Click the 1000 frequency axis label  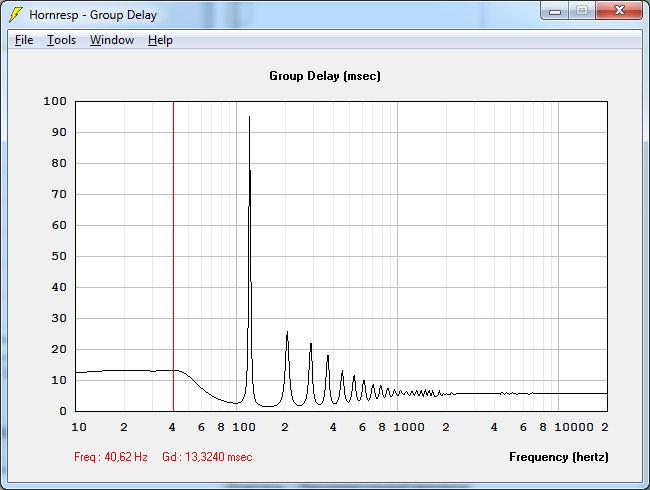409,427
